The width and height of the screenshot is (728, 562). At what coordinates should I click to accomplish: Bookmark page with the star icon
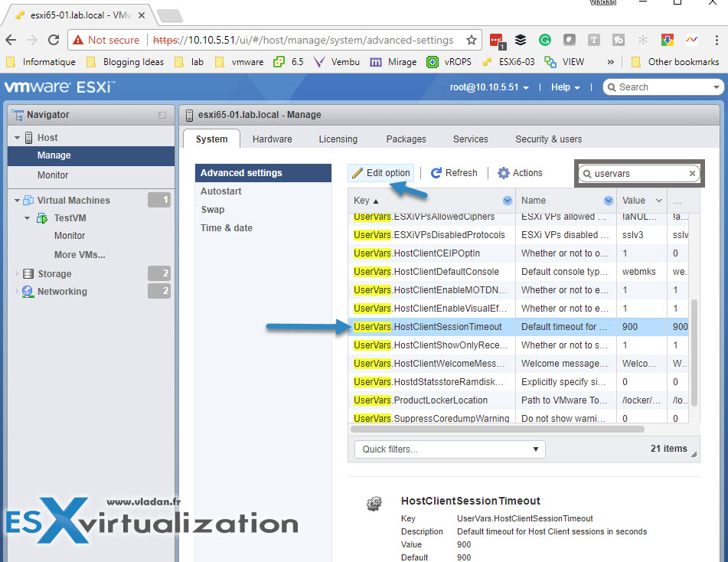click(472, 40)
